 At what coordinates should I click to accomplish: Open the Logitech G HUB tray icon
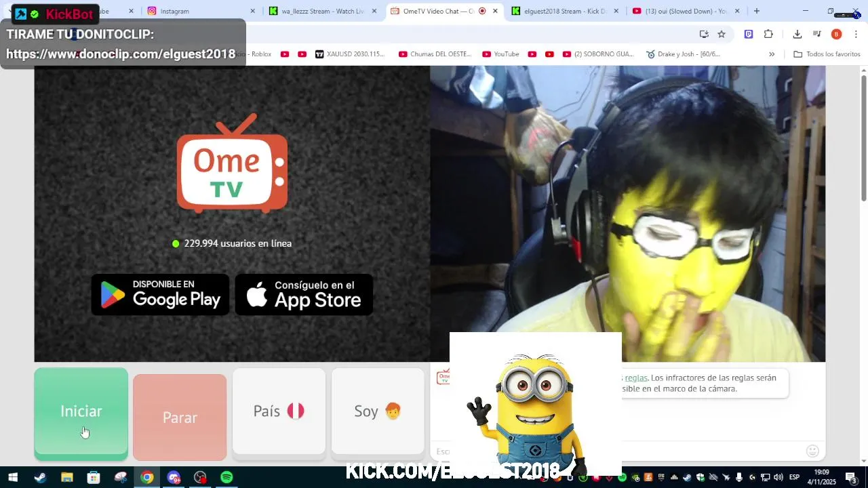(x=753, y=478)
